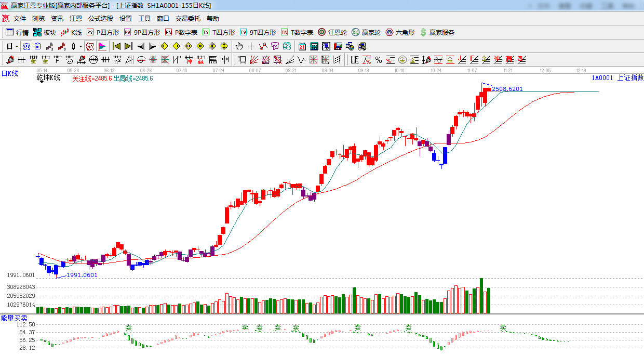Screen dimensions: 644x355
Task: Step forward with the black right arrow
Action: point(152,46)
